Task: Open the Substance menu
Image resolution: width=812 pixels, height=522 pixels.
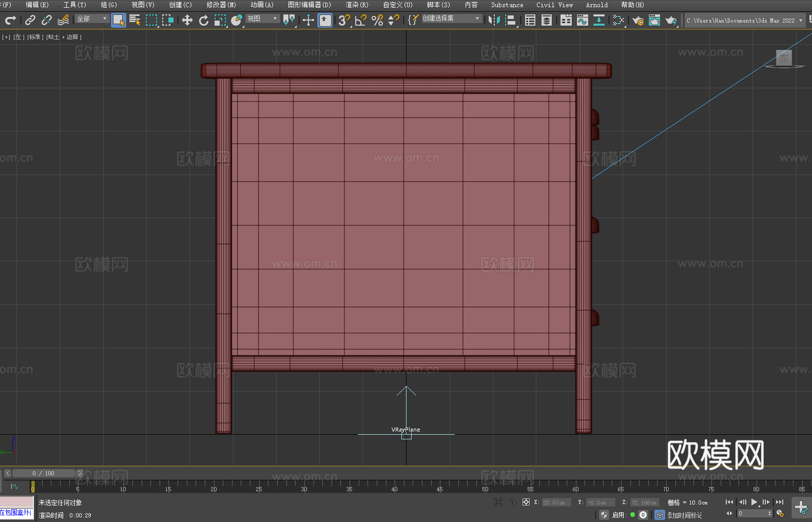Action: click(x=507, y=5)
